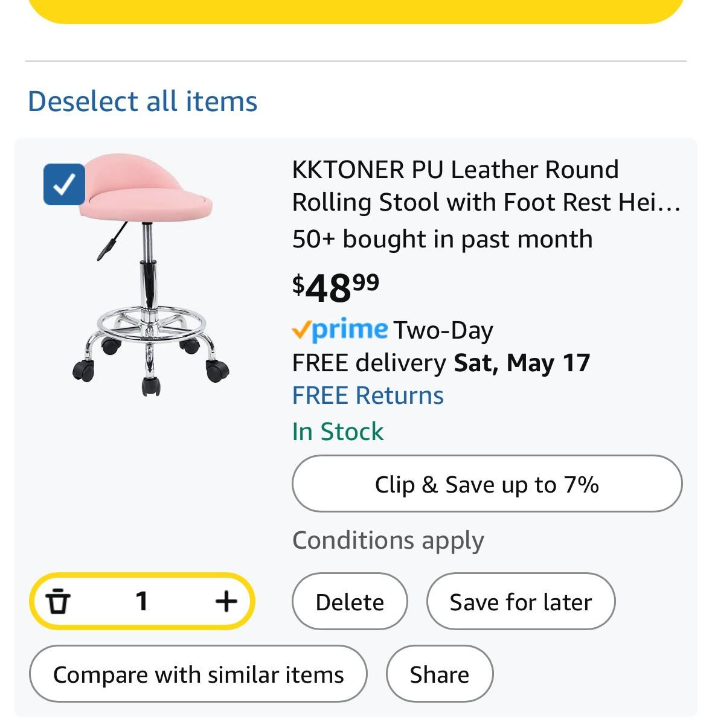
Task: Increase quantity with the plus icon
Action: (226, 601)
